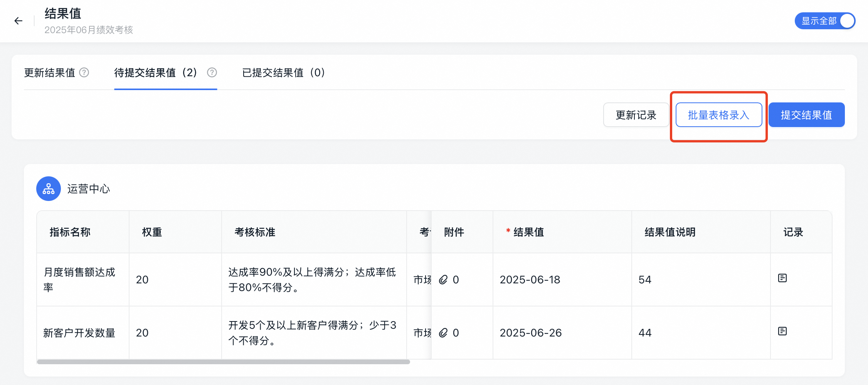868x385 pixels.
Task: Edit result note value 44
Action: (701, 333)
